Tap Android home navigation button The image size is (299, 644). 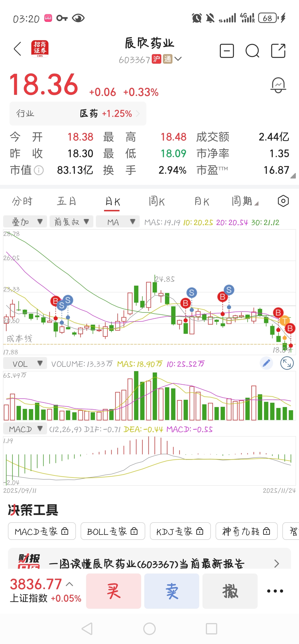(x=149, y=629)
